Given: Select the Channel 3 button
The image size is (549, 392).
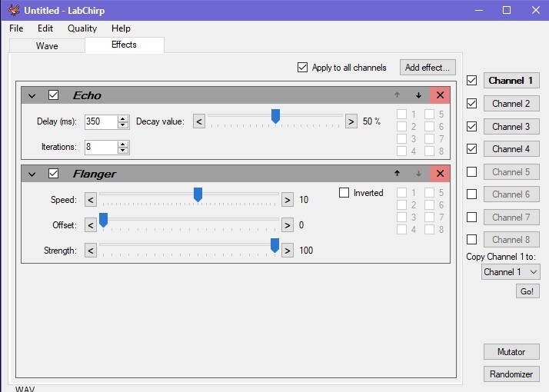Looking at the screenshot, I should click(x=511, y=126).
